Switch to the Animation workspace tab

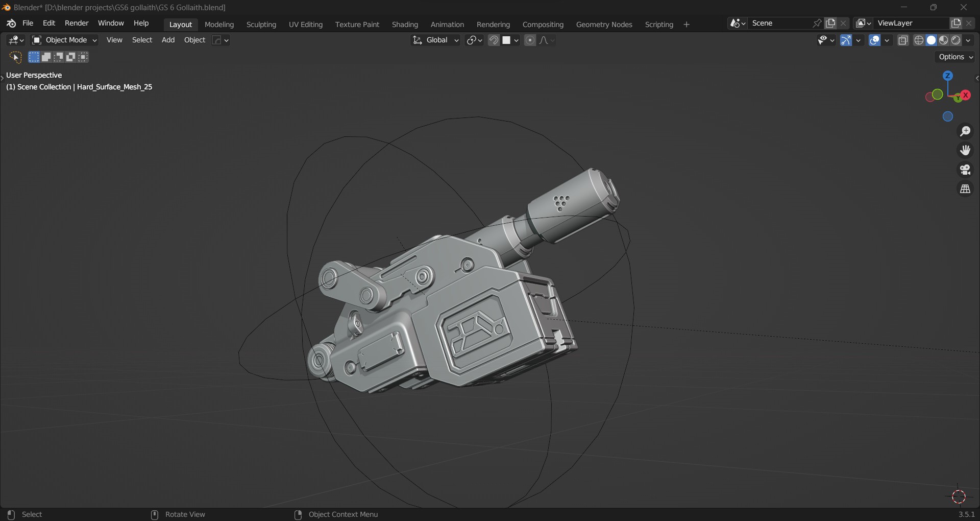(x=447, y=25)
